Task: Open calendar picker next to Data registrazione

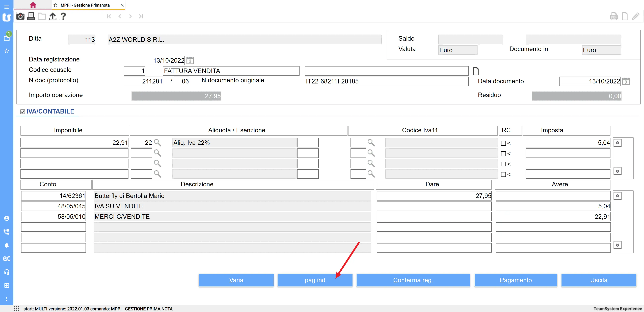Action: [x=190, y=60]
